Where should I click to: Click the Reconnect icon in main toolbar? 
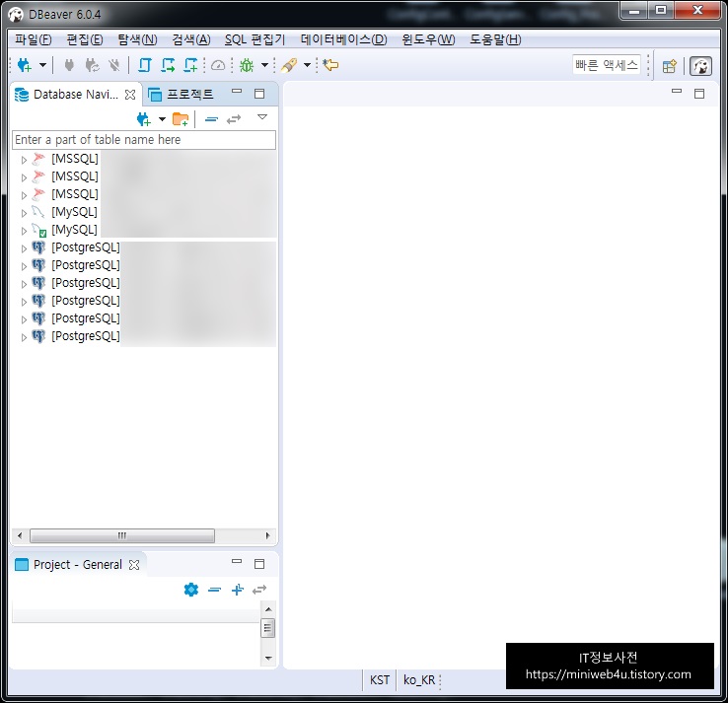[x=93, y=65]
